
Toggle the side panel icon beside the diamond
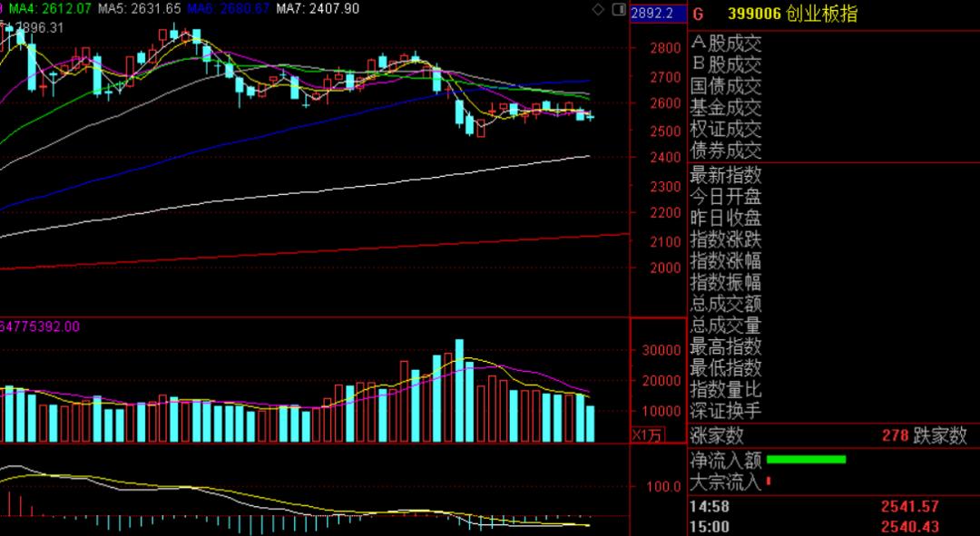tap(619, 9)
